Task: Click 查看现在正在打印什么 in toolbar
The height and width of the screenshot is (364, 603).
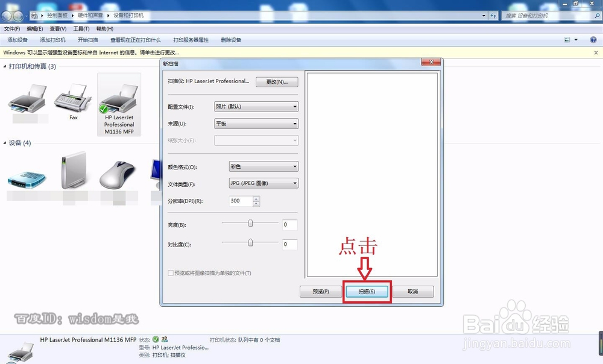Action: 135,40
